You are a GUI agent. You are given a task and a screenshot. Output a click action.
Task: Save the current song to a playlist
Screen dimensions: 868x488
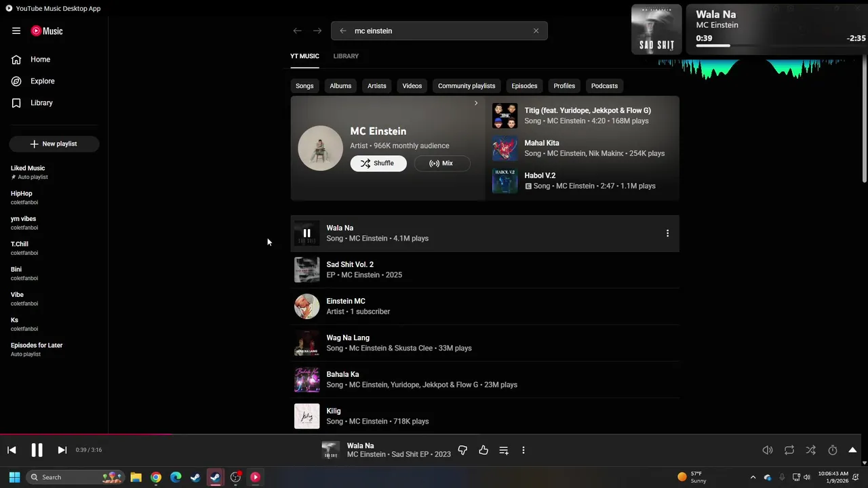pyautogui.click(x=504, y=450)
